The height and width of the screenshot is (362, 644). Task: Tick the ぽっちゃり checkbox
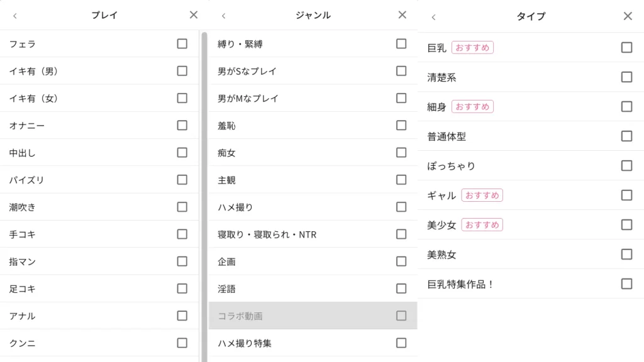tap(626, 165)
